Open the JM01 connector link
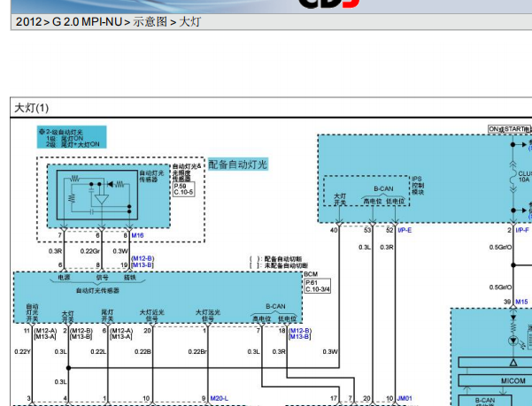 coord(405,398)
